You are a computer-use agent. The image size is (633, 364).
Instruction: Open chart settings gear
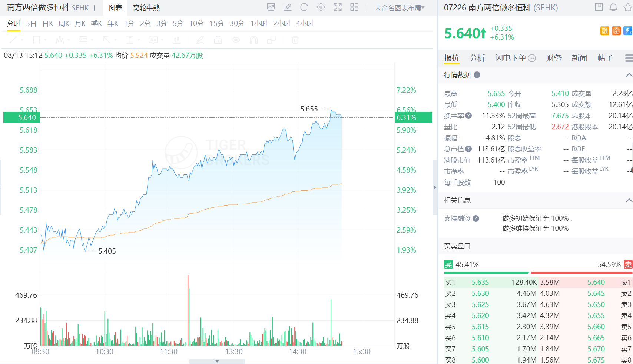[x=321, y=7]
